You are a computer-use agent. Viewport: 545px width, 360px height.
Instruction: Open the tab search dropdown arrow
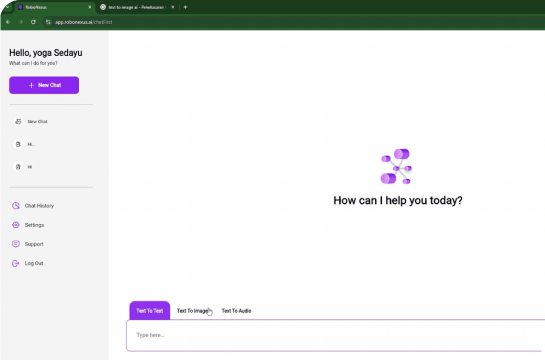tap(7, 7)
